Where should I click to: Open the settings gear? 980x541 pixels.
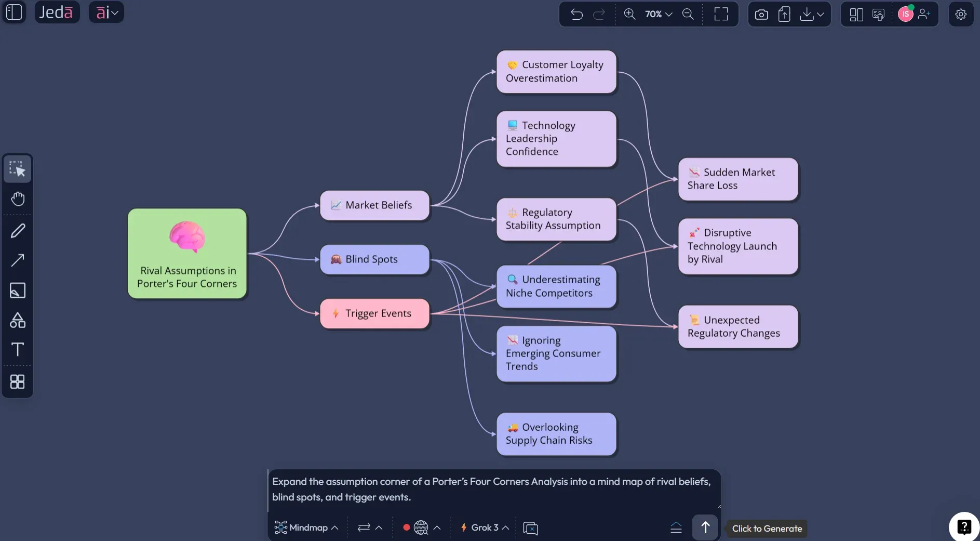[x=961, y=15]
